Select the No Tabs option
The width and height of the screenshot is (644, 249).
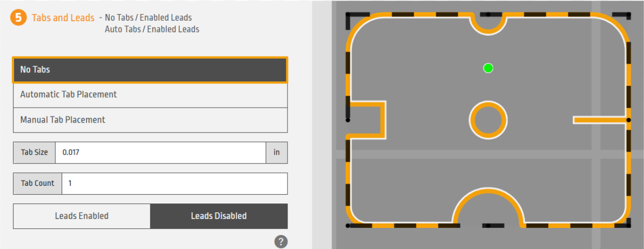150,70
